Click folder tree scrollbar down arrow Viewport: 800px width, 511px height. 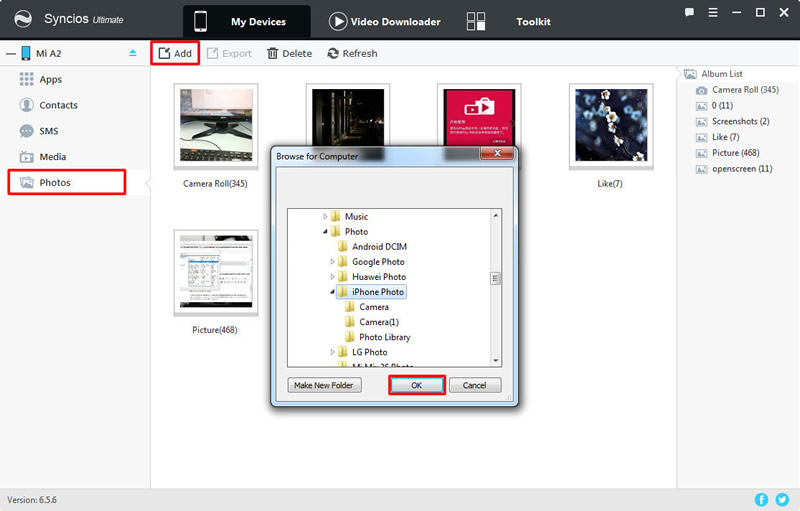(495, 361)
